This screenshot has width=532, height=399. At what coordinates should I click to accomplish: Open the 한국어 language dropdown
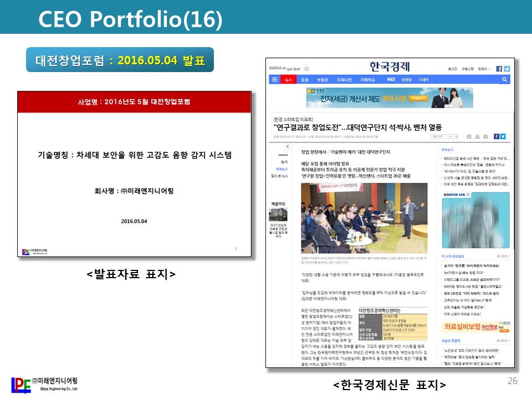[483, 69]
